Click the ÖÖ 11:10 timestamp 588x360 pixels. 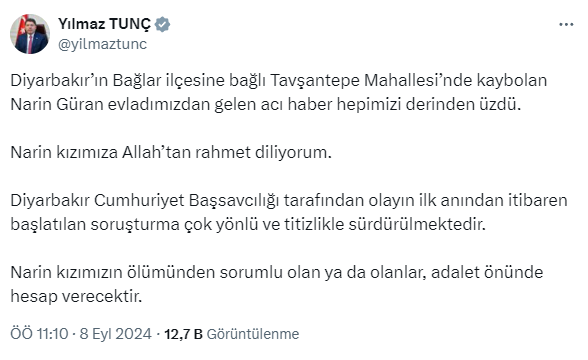39,334
